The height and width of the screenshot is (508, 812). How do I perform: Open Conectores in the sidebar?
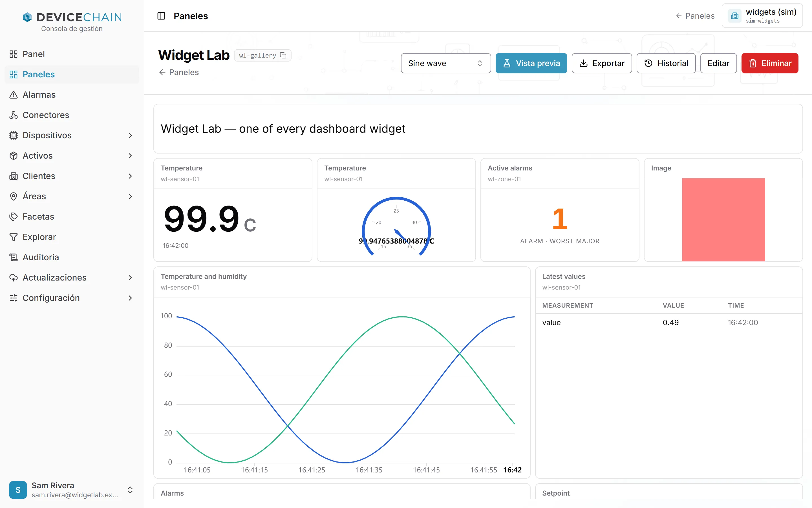pos(72,115)
